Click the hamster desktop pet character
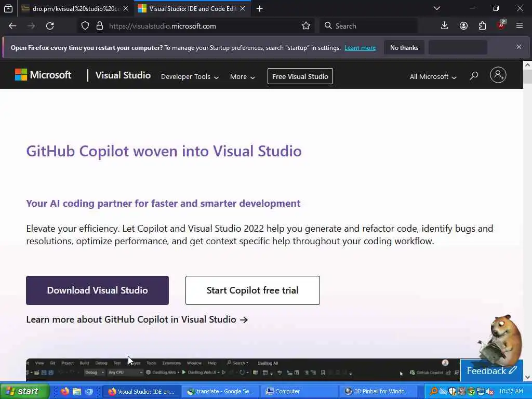Screen dimensions: 532x399 pyautogui.click(x=500, y=340)
